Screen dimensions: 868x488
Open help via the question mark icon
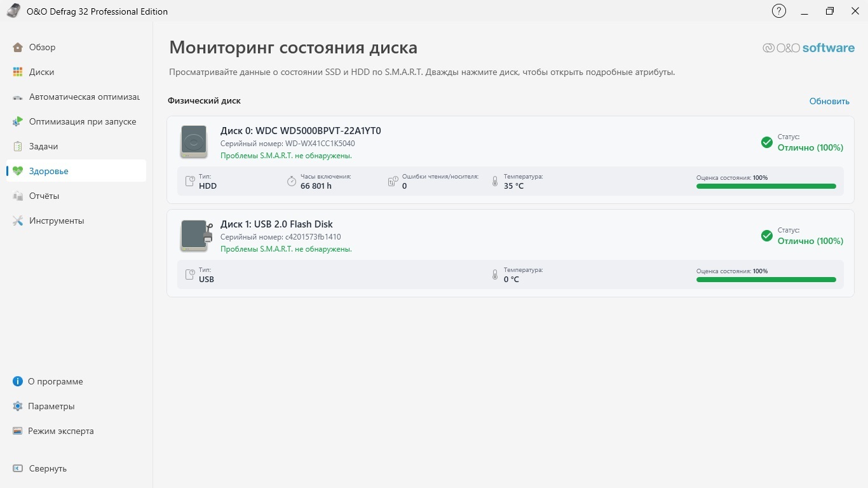click(x=778, y=11)
